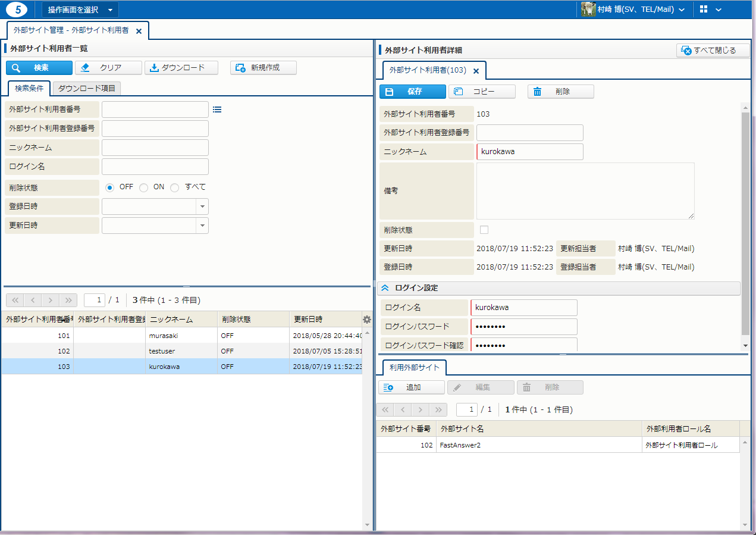The width and height of the screenshot is (756, 535).
Task: Close the 外部サイト利用者(103) detail tab
Action: click(476, 71)
